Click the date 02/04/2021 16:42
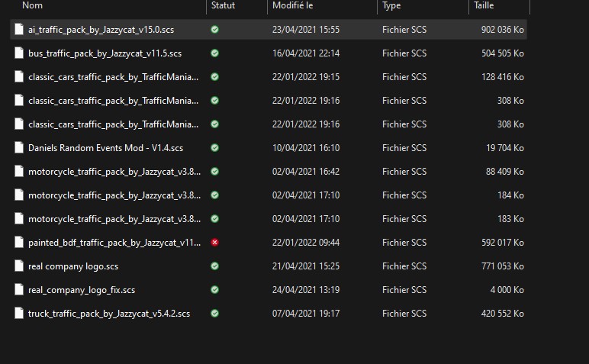589x364 pixels. [306, 171]
